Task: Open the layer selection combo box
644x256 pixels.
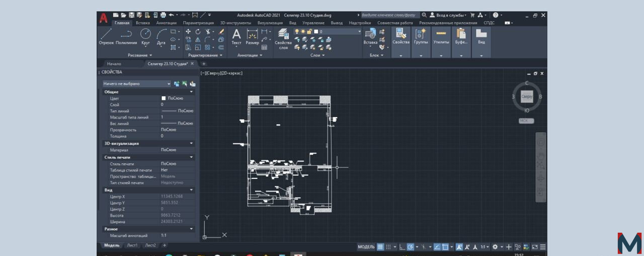Action: tap(328, 31)
